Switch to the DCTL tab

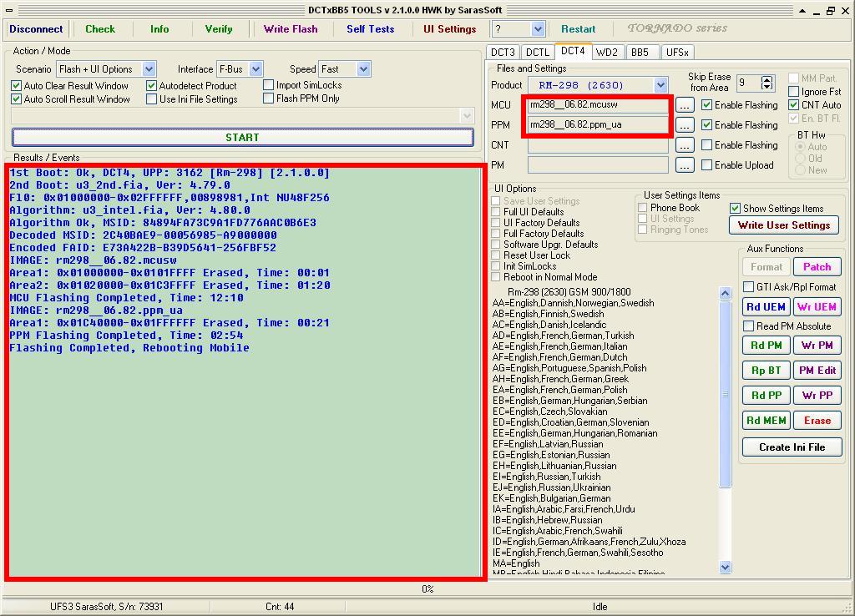(538, 53)
